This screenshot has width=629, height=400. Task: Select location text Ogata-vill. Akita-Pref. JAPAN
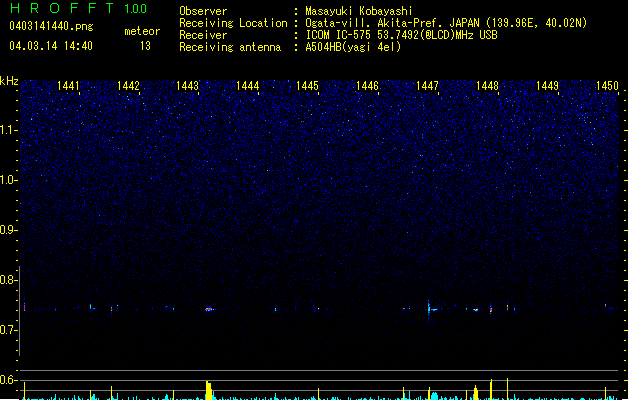click(392, 23)
